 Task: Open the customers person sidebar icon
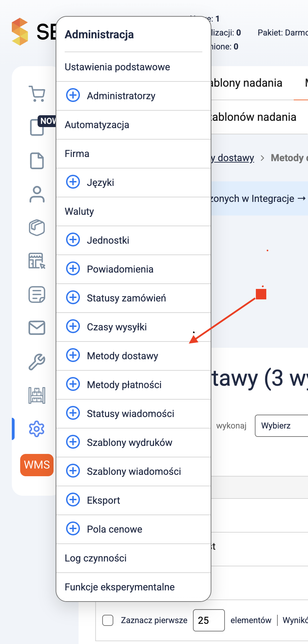pos(37,194)
